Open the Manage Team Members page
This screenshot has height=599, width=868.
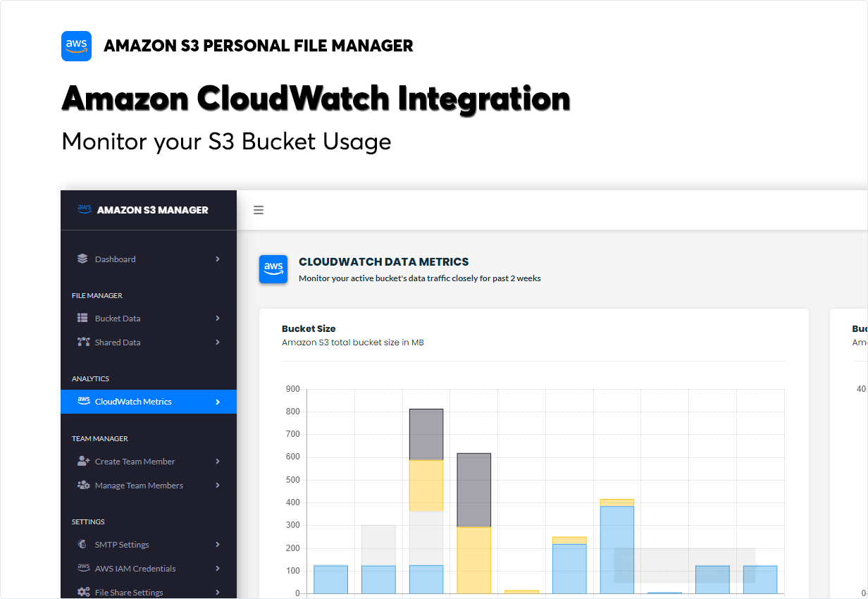[x=149, y=486]
